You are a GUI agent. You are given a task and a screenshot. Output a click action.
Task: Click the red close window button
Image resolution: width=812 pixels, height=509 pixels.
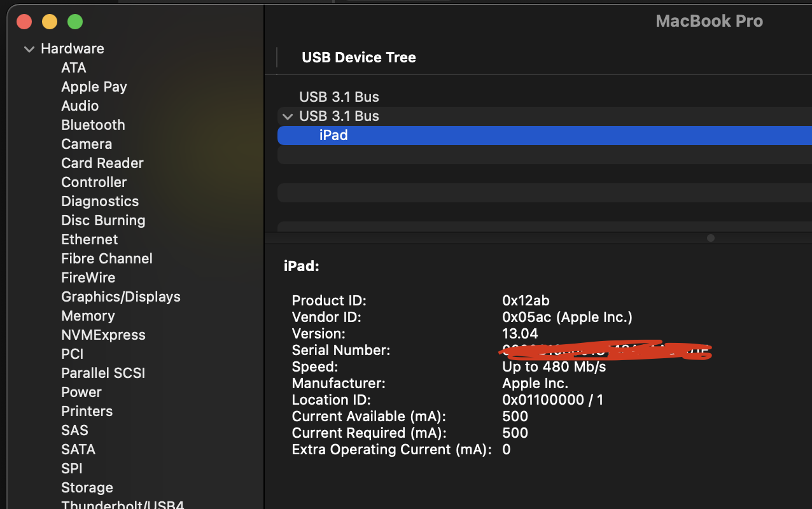[x=24, y=22]
